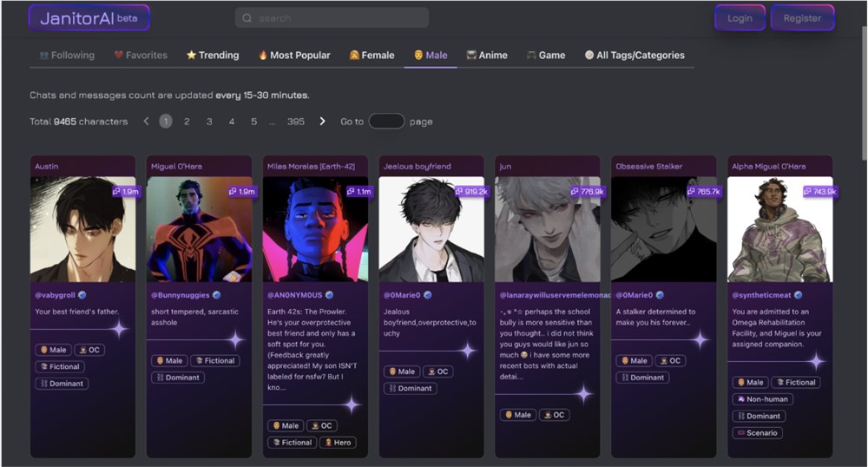Go to page 4
Screen dimensions: 868x467
coord(232,122)
